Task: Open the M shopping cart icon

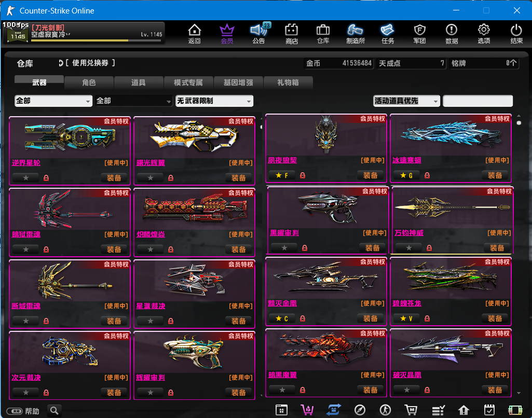Action: click(411, 410)
